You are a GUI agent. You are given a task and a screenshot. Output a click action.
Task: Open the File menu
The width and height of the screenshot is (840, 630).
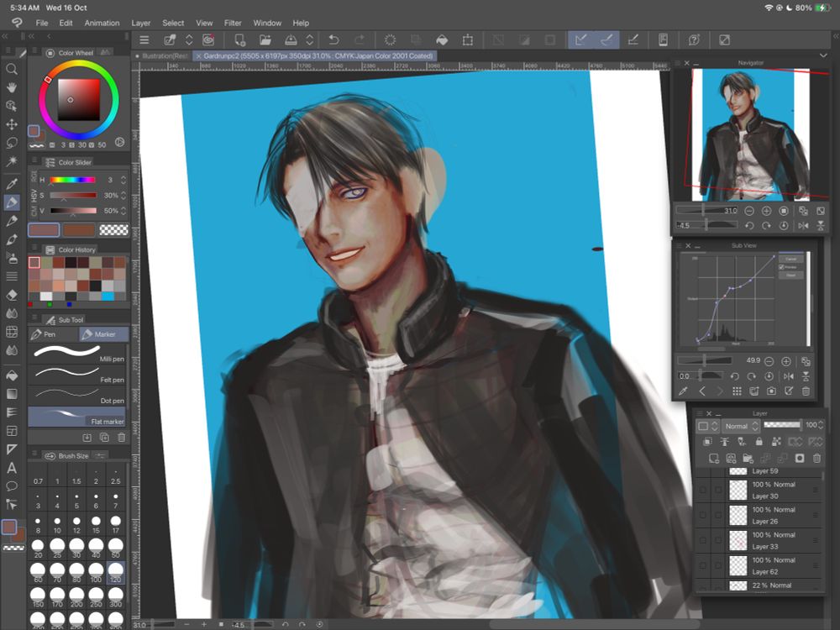click(42, 23)
